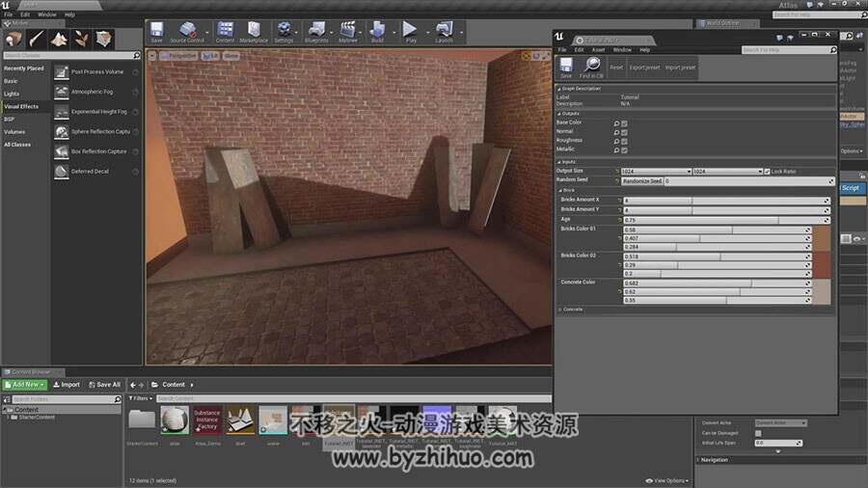Click the Build toolbar button
The height and width of the screenshot is (488, 868).
point(377,32)
